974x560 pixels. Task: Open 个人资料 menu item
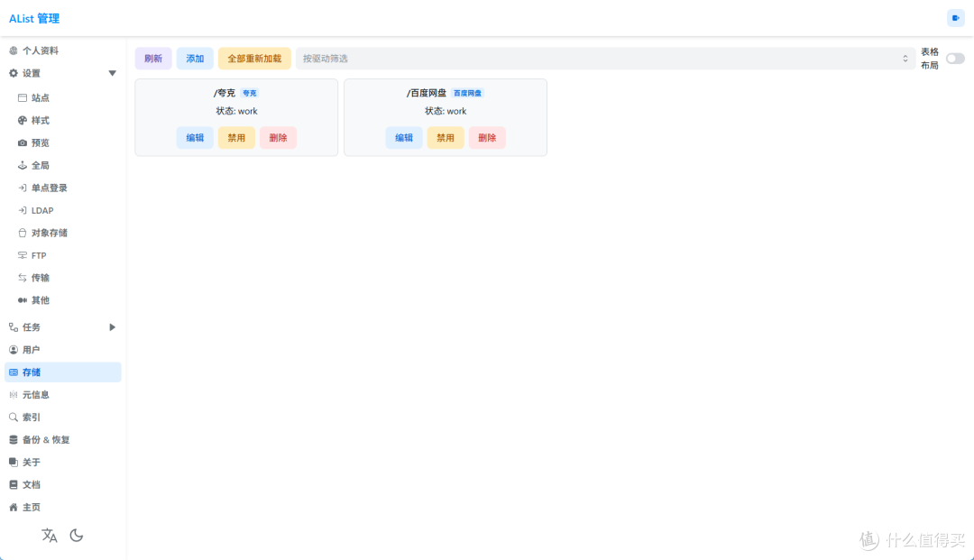(63, 50)
